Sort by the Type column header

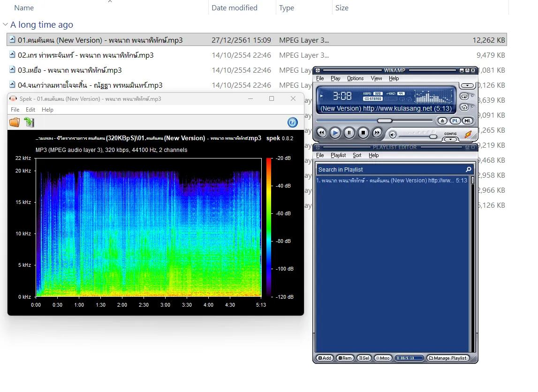(287, 8)
